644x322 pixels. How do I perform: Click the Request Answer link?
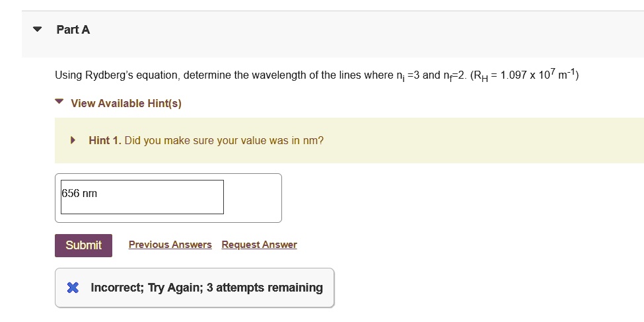click(260, 245)
